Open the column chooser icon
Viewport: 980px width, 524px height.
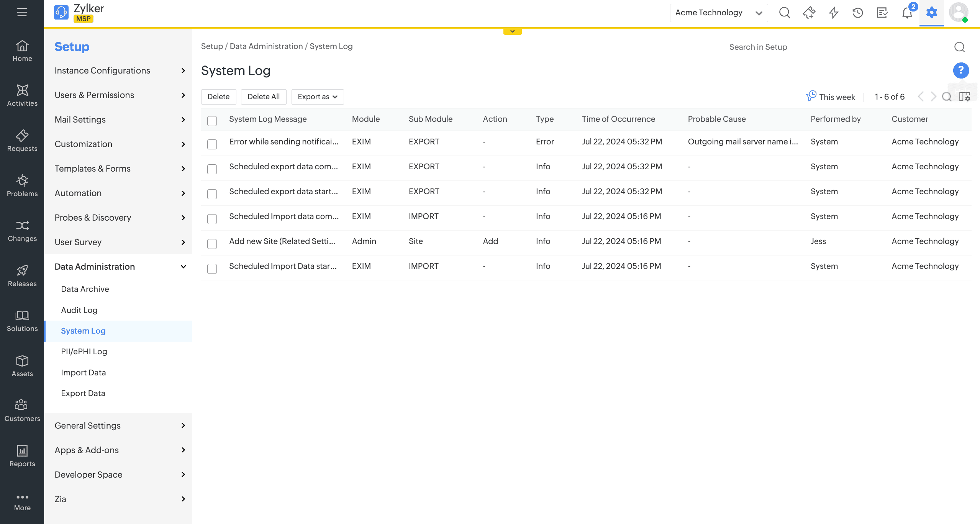[964, 97]
